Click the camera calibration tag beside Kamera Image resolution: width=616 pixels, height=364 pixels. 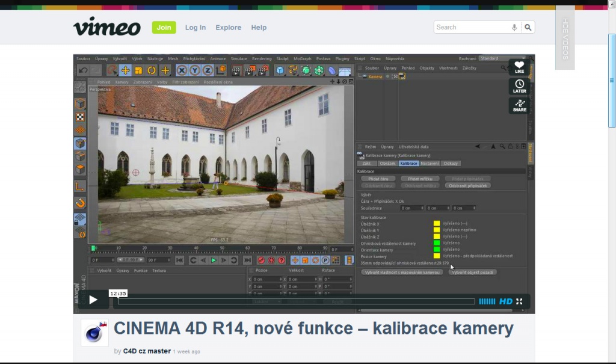tap(402, 76)
